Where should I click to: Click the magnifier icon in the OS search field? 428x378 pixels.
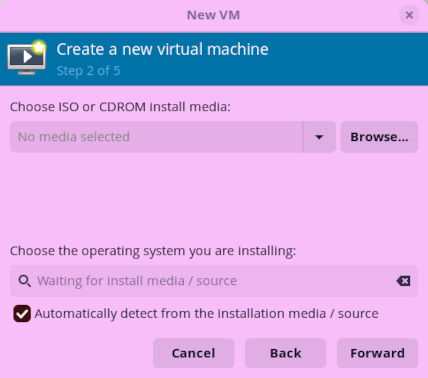pos(25,281)
